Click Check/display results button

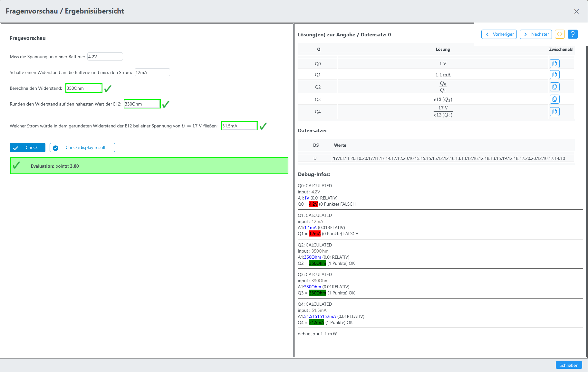(82, 148)
